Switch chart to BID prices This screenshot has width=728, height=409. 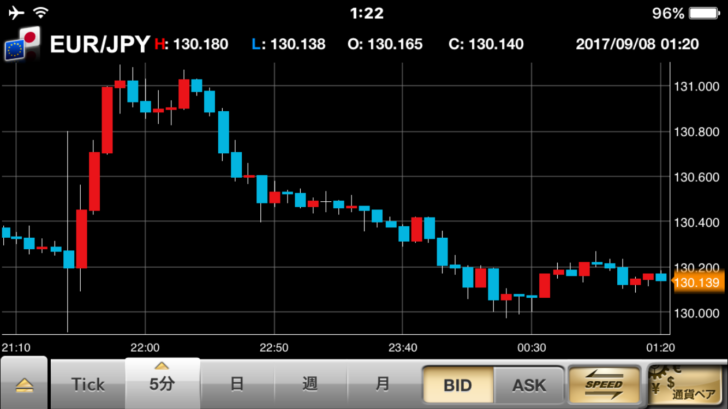[457, 385]
